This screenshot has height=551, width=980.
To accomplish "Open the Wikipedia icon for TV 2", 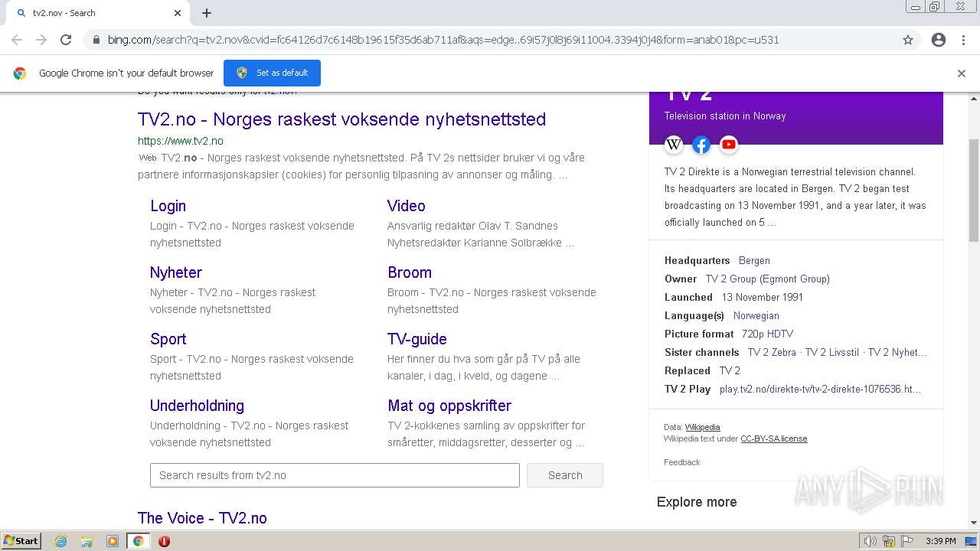I will (x=674, y=144).
